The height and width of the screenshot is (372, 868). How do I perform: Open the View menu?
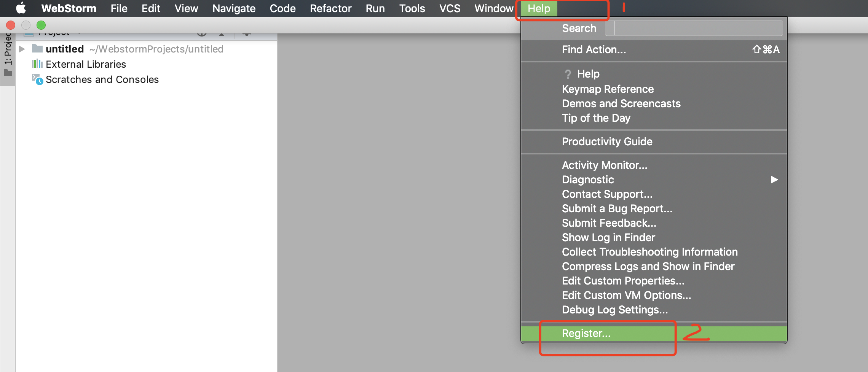pos(186,8)
